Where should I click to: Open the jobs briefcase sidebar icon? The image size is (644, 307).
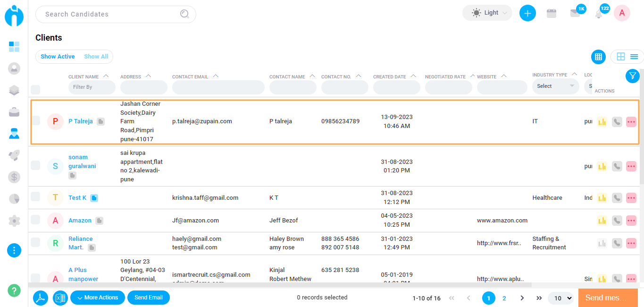(x=14, y=112)
